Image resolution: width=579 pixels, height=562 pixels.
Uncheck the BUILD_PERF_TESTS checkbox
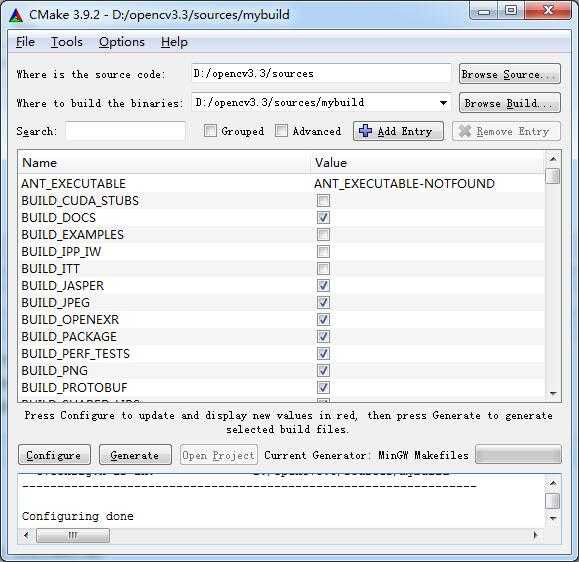click(323, 353)
